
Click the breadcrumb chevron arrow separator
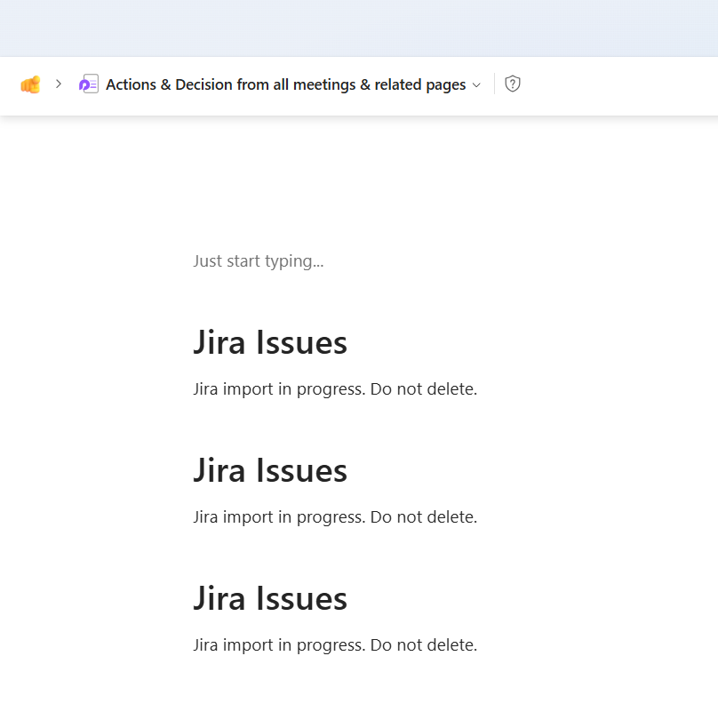[x=59, y=84]
